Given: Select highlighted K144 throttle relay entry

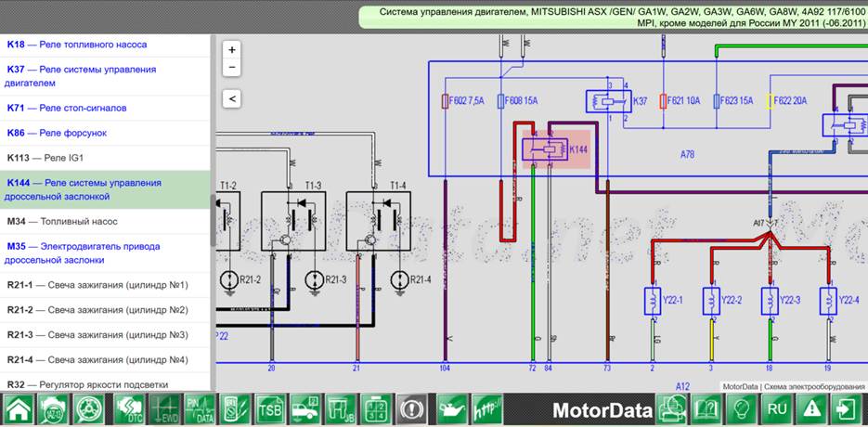Looking at the screenshot, I should click(x=105, y=189).
